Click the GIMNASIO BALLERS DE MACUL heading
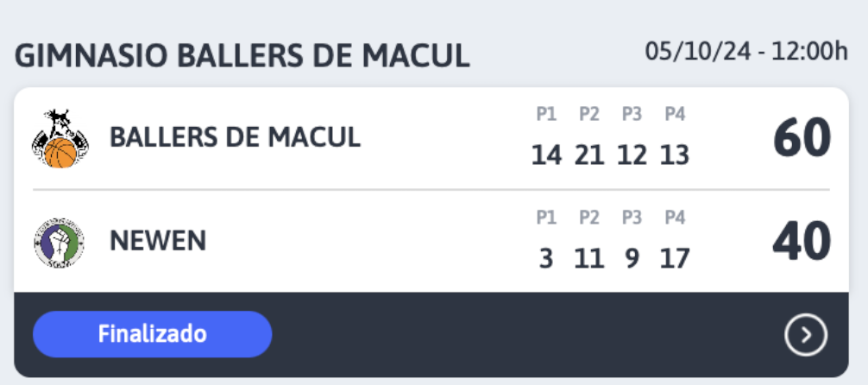Image resolution: width=868 pixels, height=385 pixels. [x=242, y=56]
